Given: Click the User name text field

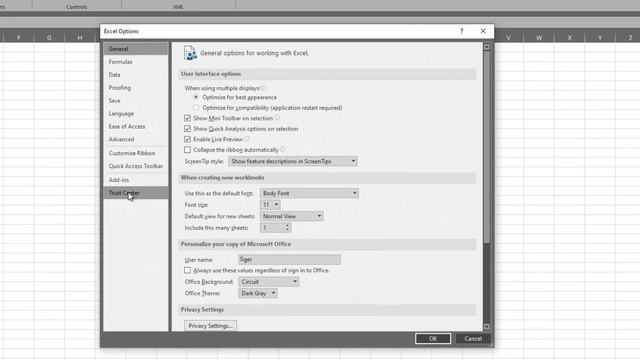Looking at the screenshot, I should point(289,260).
